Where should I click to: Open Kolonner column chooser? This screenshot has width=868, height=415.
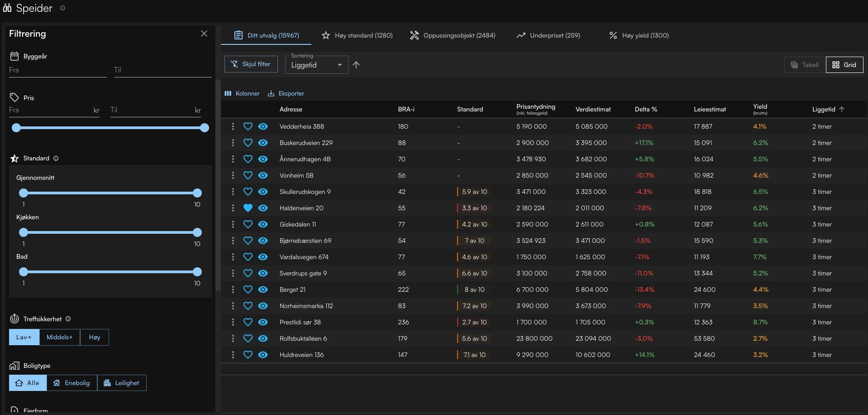click(x=242, y=93)
